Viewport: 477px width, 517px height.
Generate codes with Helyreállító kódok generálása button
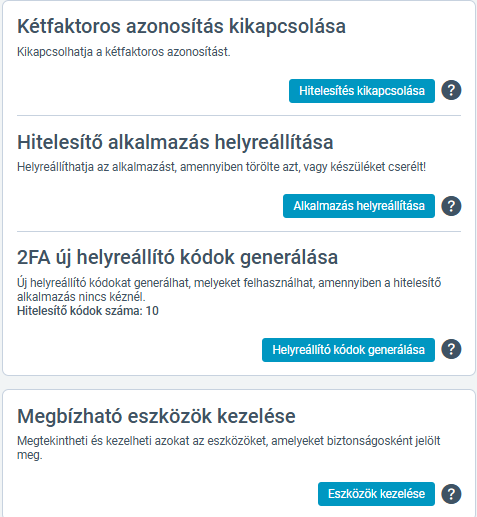point(348,350)
